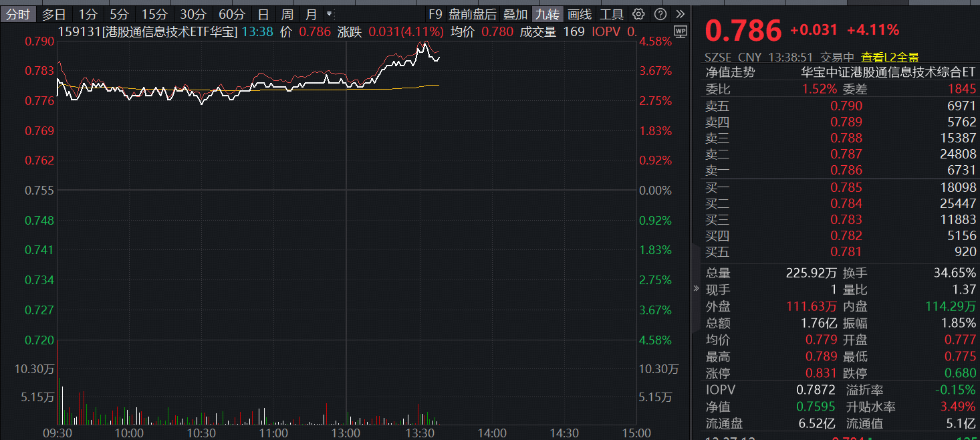Viewport: 980px width, 440px height.
Task: Click the 13:00 marker on time axis
Action: pos(346,433)
